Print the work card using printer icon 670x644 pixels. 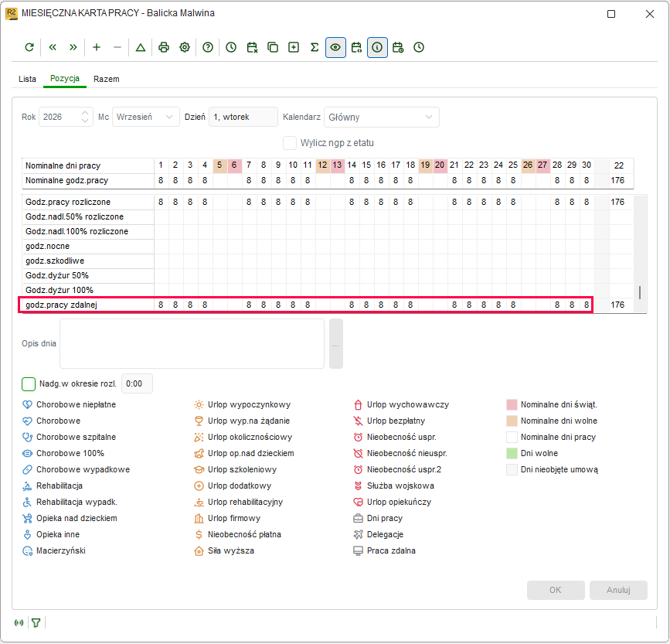[x=164, y=47]
